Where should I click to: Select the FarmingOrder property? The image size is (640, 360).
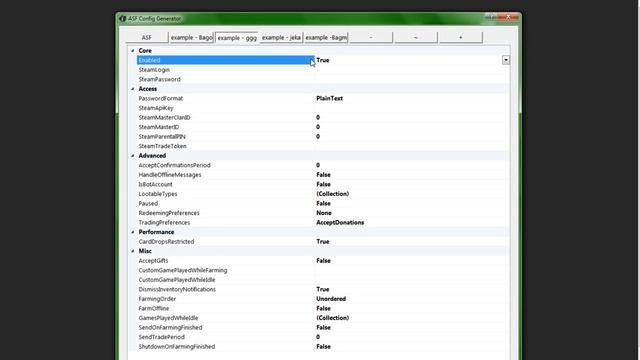pyautogui.click(x=157, y=299)
